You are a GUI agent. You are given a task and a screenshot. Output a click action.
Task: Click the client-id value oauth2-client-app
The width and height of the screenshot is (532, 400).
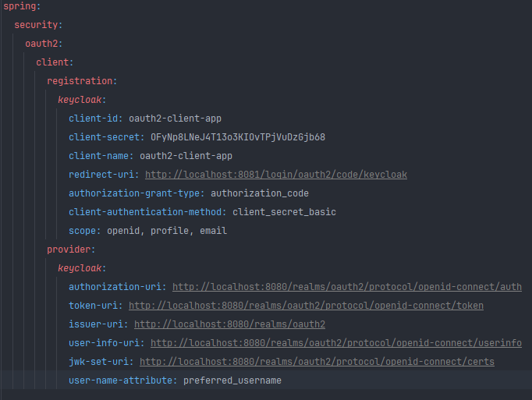pos(175,118)
